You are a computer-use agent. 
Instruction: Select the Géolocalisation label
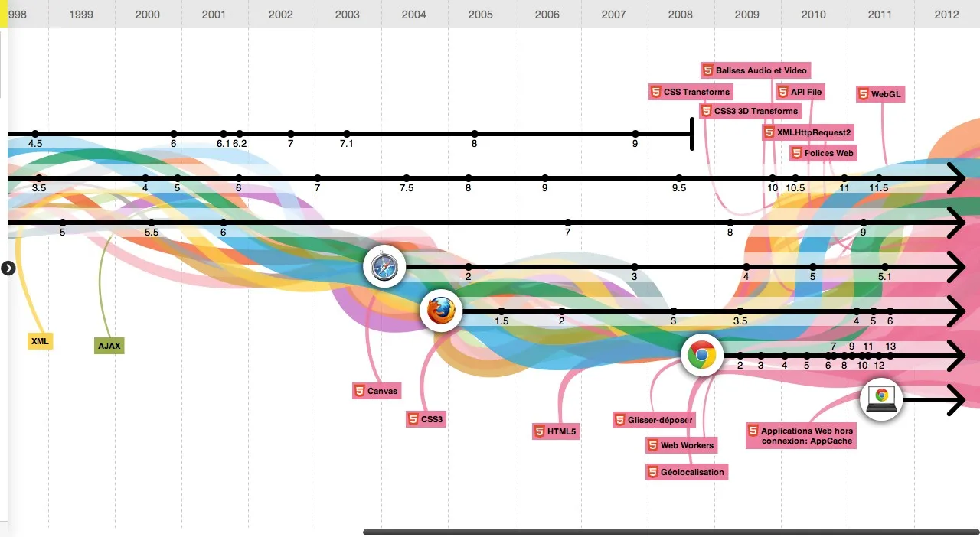pos(687,472)
